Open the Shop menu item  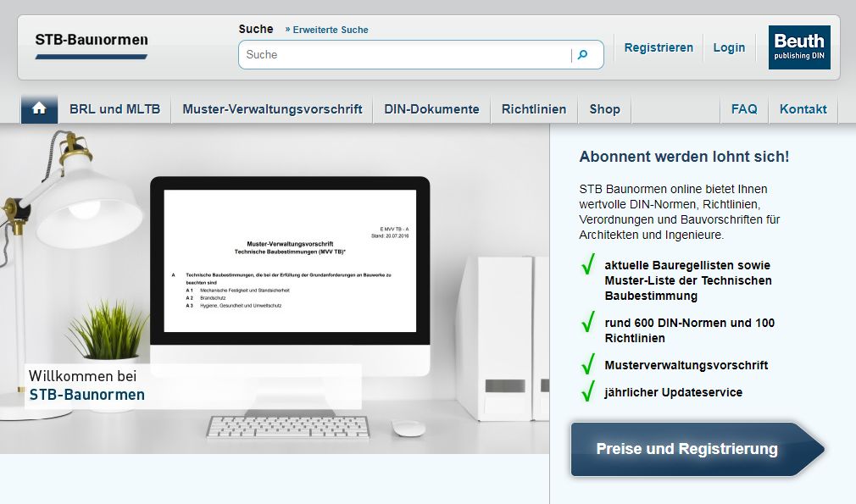604,109
